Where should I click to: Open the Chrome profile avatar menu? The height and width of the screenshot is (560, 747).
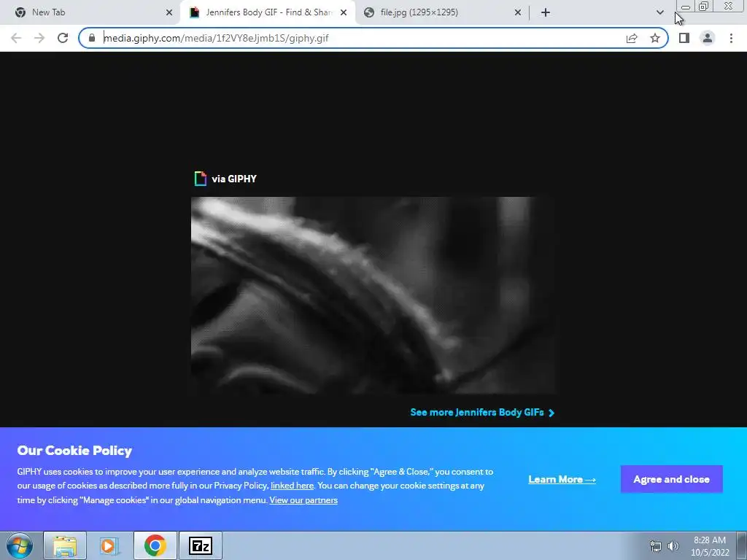[708, 38]
